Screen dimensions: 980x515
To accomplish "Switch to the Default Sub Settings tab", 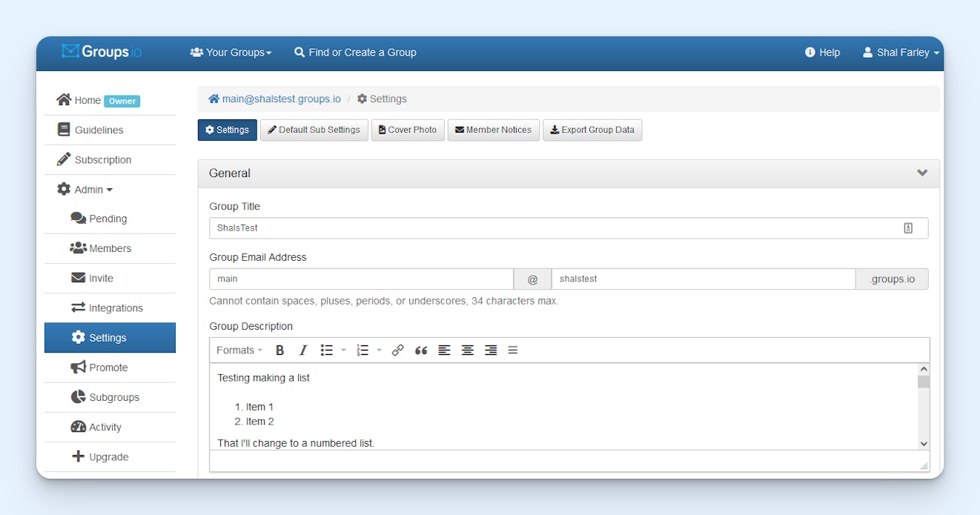I will (x=314, y=130).
